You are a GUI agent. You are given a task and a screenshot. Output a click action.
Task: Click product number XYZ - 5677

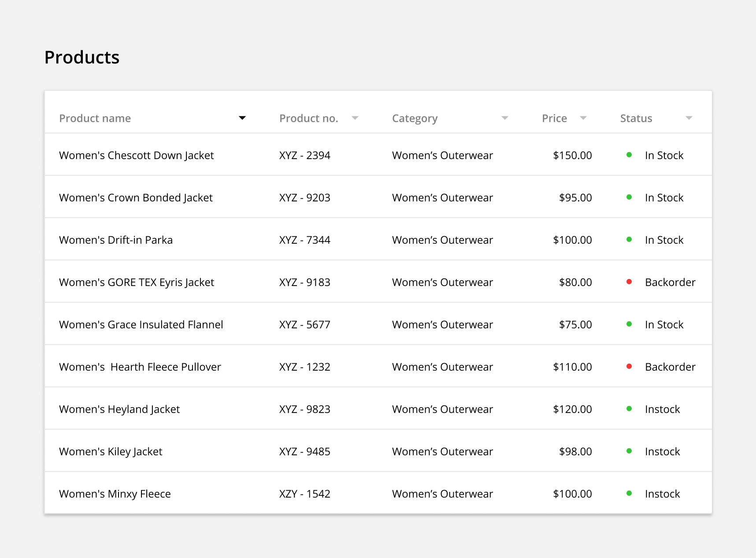coord(305,324)
